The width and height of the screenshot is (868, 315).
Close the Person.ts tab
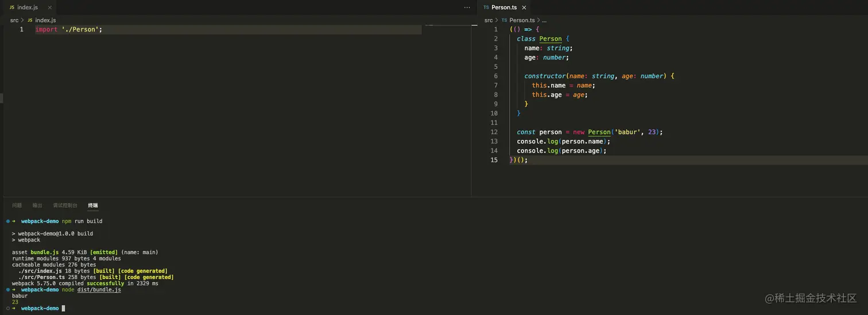(524, 7)
